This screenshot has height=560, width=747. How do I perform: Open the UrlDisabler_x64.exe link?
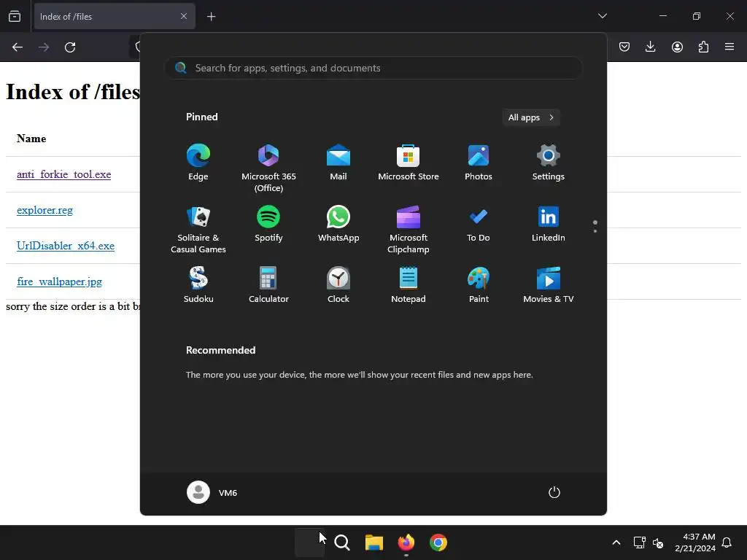coord(66,246)
